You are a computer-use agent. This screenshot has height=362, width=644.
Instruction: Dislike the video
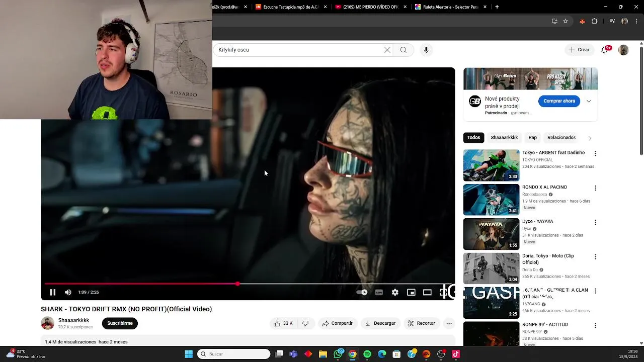pos(305,323)
